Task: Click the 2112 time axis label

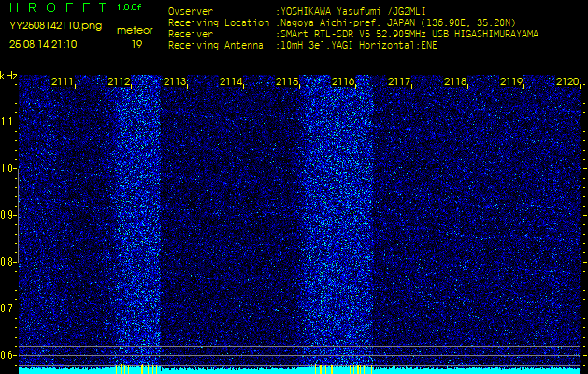Action: click(119, 81)
